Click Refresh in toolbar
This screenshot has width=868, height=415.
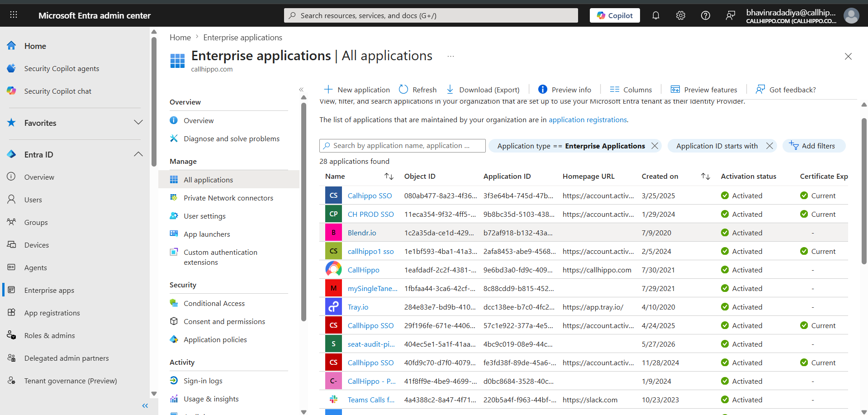coord(417,90)
